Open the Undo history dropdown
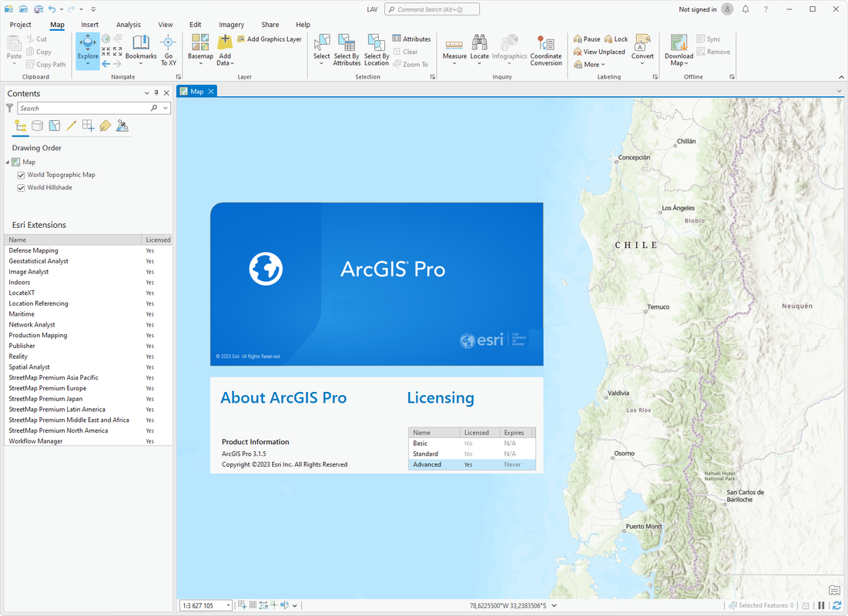 [61, 9]
